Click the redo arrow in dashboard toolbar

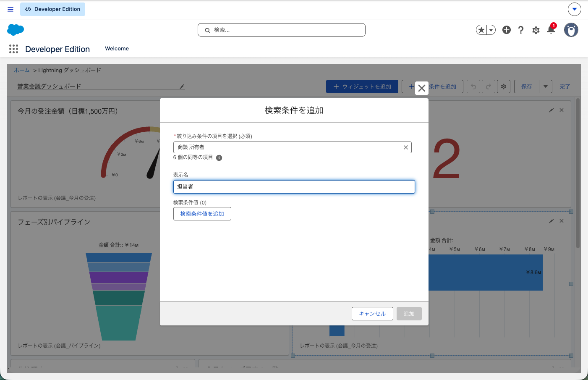(x=489, y=86)
